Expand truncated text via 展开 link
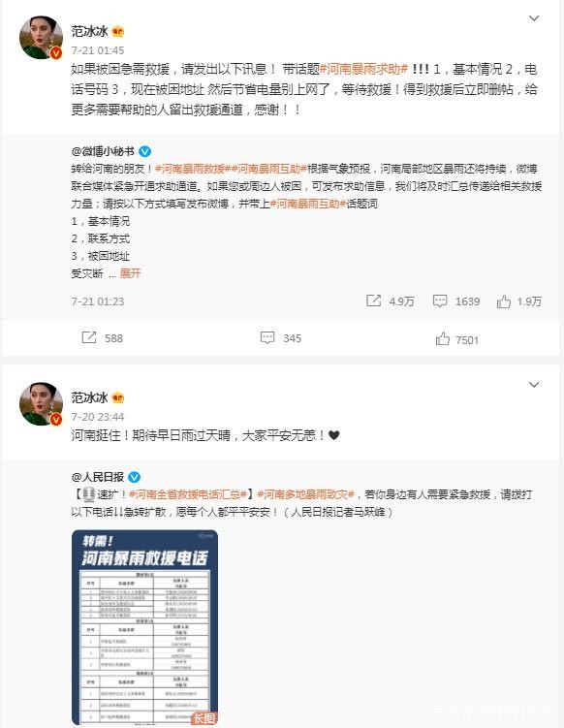564x728 pixels. [x=130, y=273]
